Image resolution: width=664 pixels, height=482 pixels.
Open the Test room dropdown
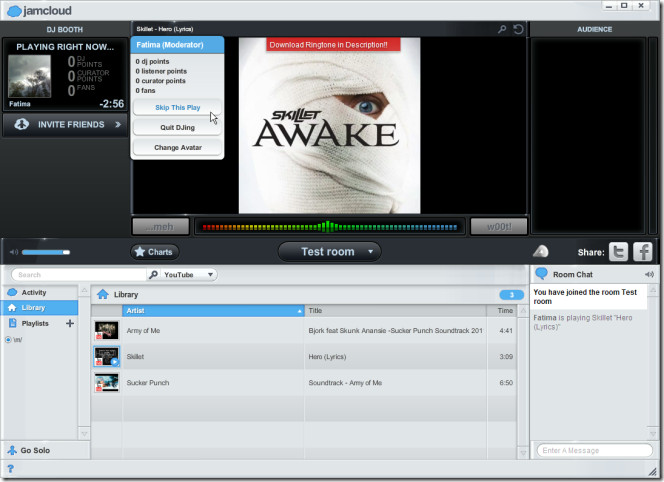coord(329,252)
